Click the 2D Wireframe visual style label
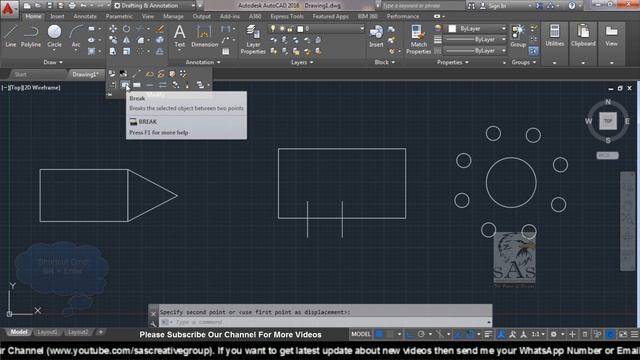Image resolution: width=640 pixels, height=360 pixels. tap(41, 87)
